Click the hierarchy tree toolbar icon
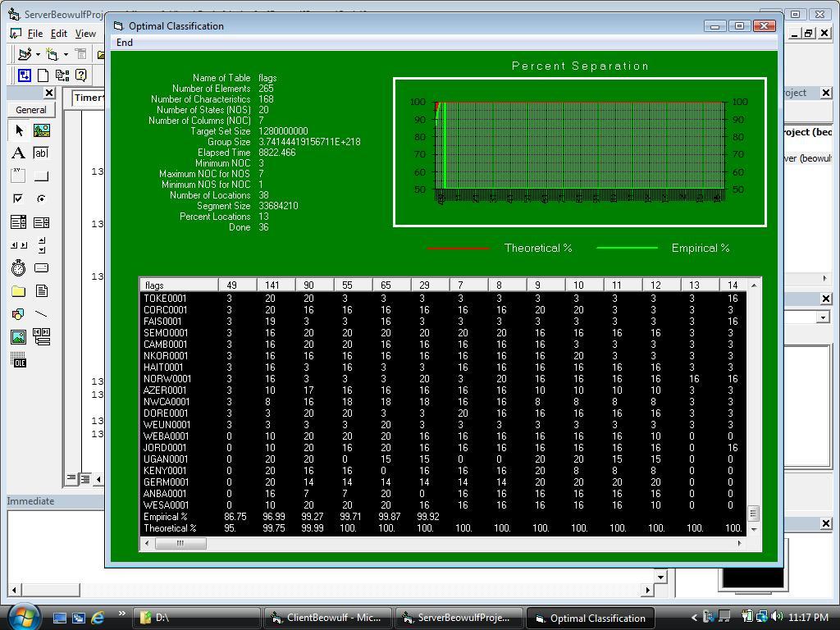Image resolution: width=840 pixels, height=630 pixels. 62,75
